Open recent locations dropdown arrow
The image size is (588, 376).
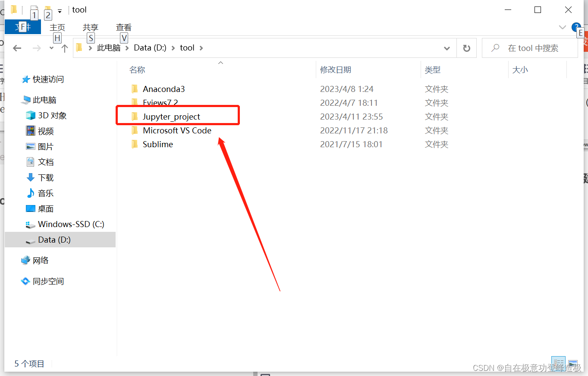(51, 48)
